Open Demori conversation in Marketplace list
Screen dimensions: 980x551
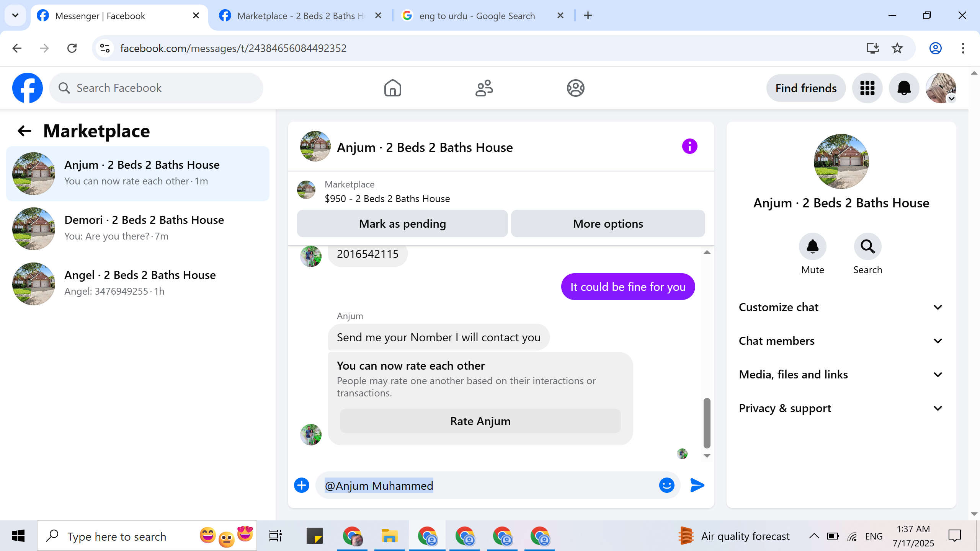tap(138, 229)
